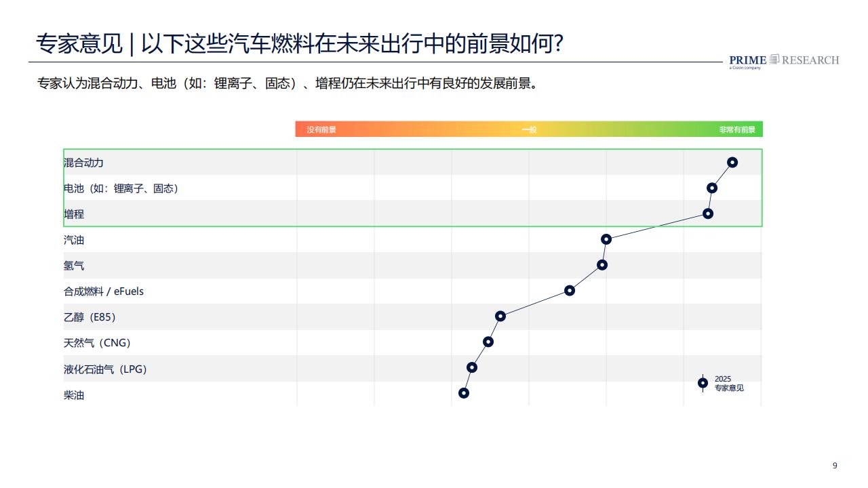
Task: Click the 合成燃料 / eFuels data point
Action: point(570,291)
